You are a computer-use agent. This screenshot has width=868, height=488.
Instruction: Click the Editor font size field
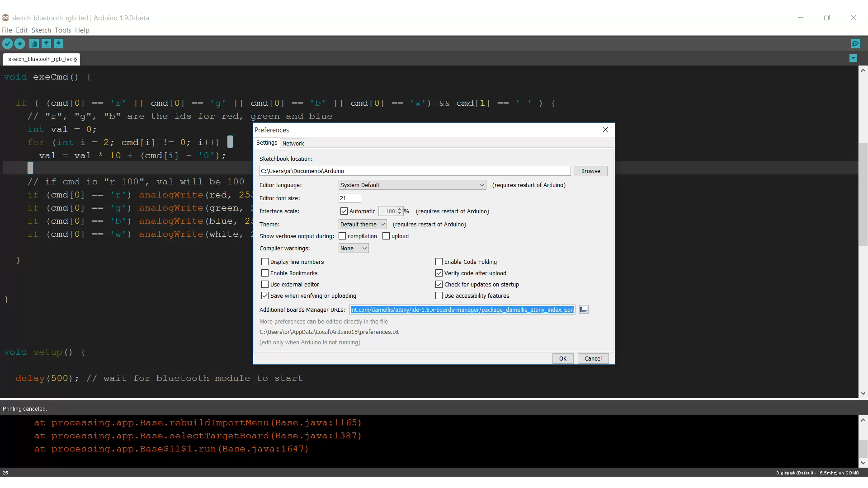(x=349, y=198)
